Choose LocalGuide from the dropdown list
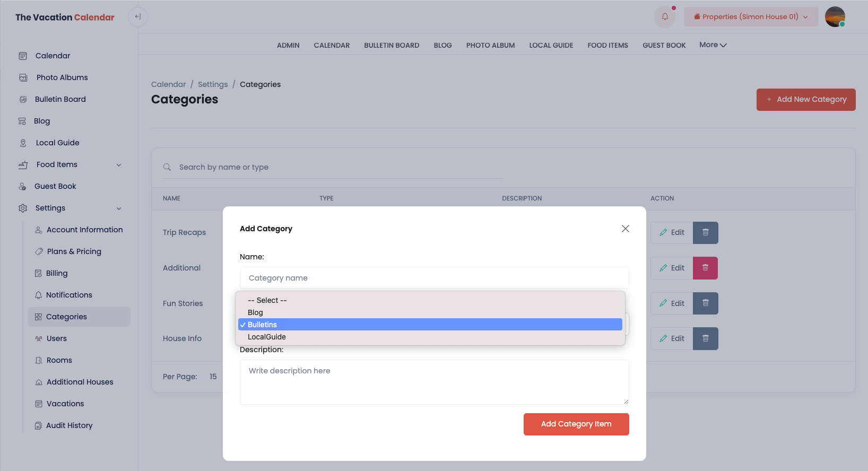The image size is (868, 471). pyautogui.click(x=267, y=337)
